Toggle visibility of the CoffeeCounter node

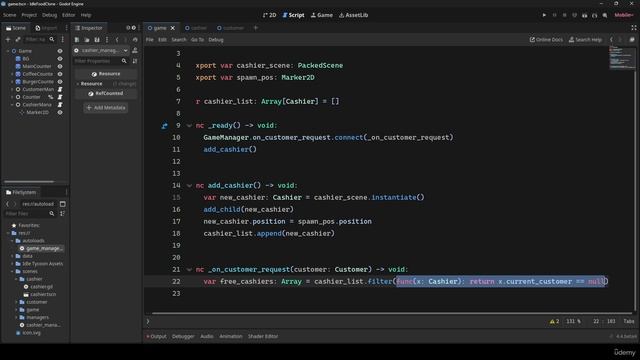pyautogui.click(x=60, y=74)
